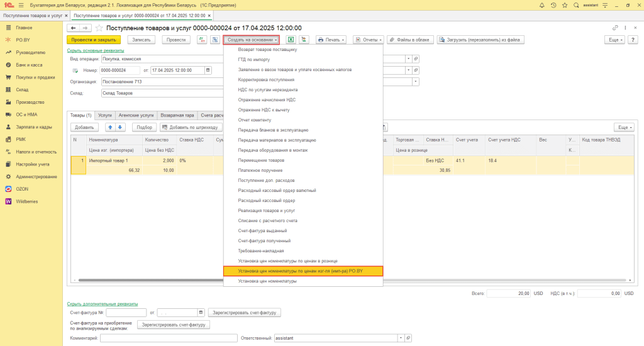Go forward with the right arrow
The width and height of the screenshot is (644, 346).
pyautogui.click(x=85, y=28)
